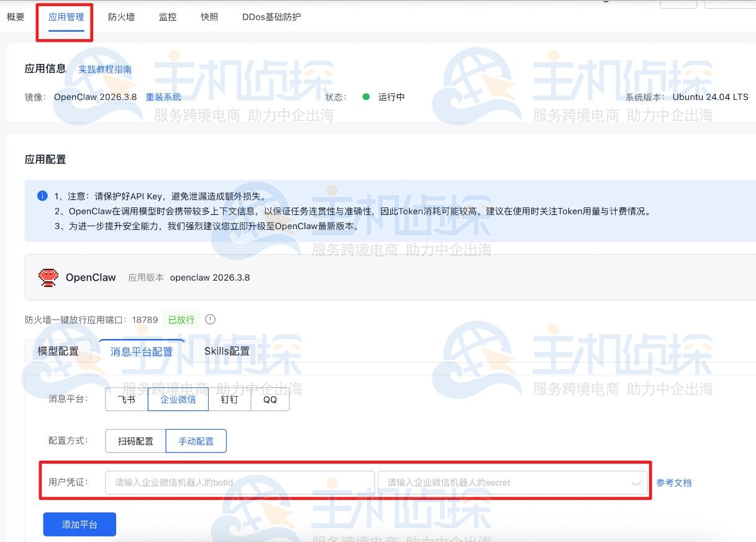The height and width of the screenshot is (542, 756).
Task: Switch to 扫码配置 configuration mode
Action: [134, 440]
